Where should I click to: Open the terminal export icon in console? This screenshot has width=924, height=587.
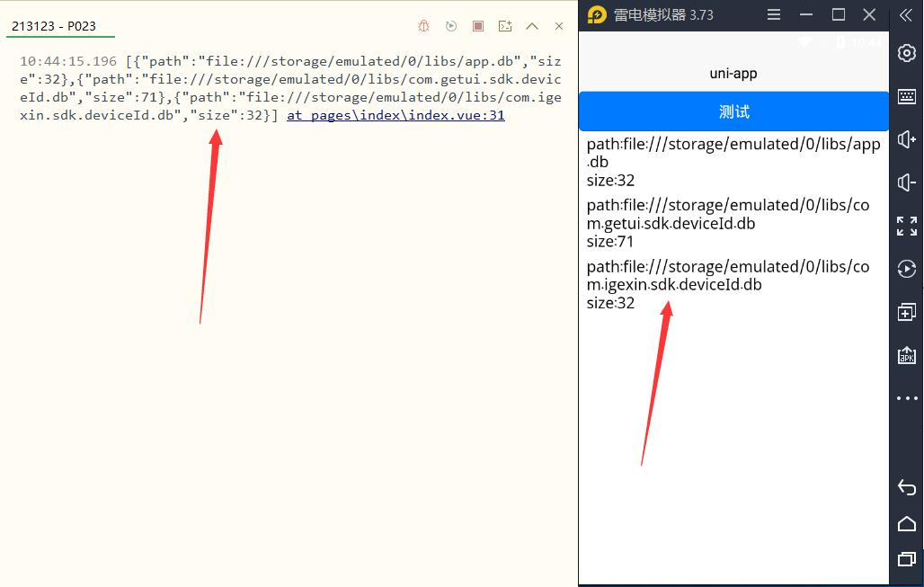click(x=505, y=26)
